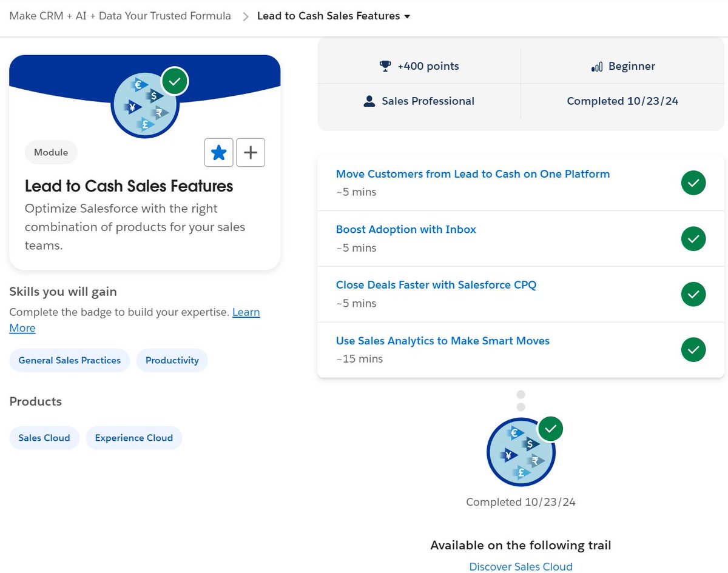Click the ~15 mins duration text

click(360, 359)
